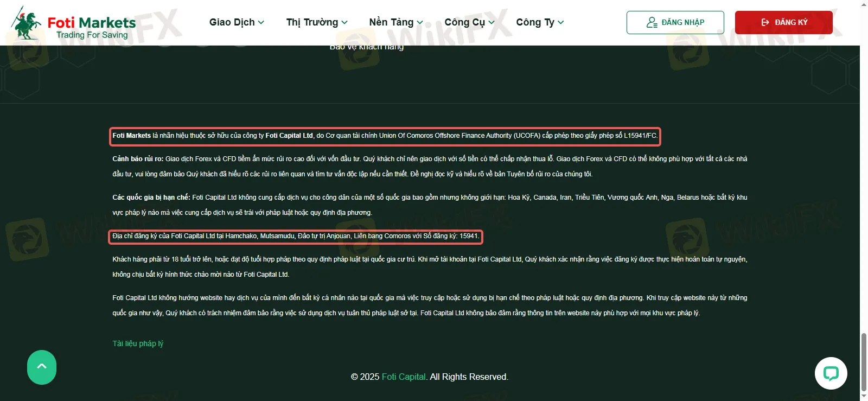This screenshot has width=868, height=401.
Task: Expand the Nền Tảng dropdown chevron
Action: coord(420,22)
